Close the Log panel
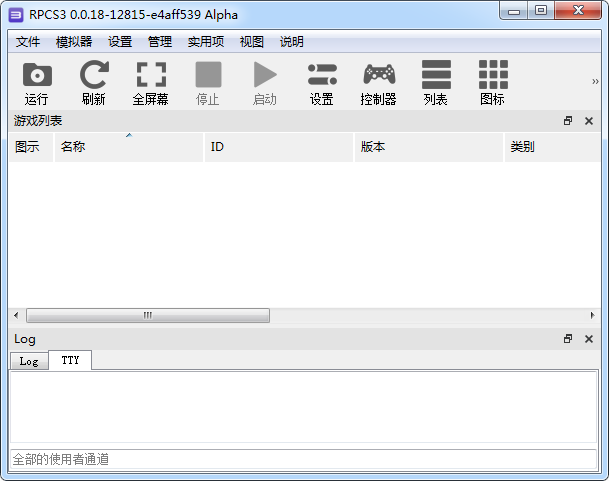 (588, 339)
